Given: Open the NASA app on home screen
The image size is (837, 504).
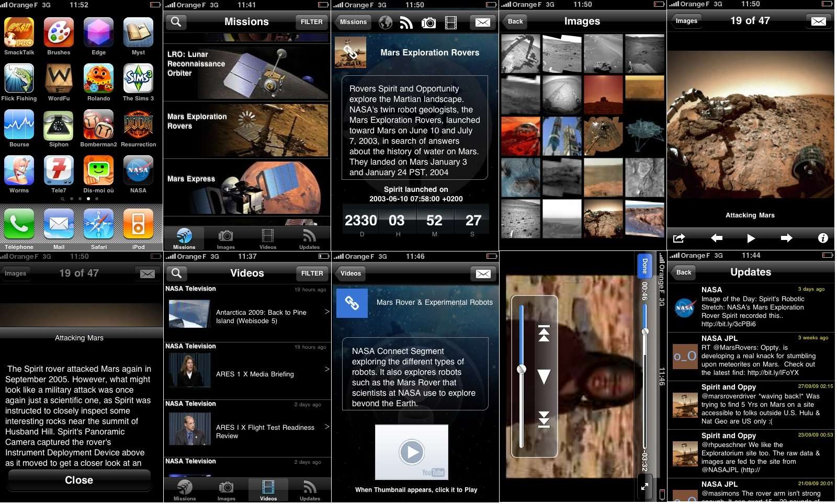Looking at the screenshot, I should coord(138,171).
